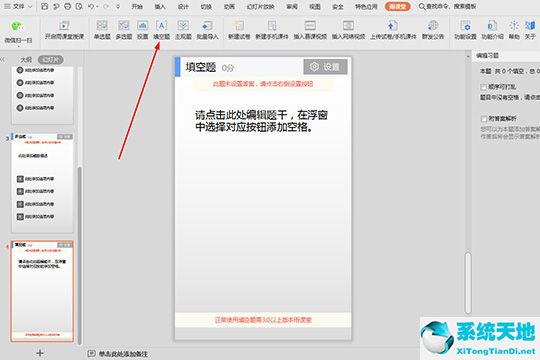Open the 文件 menu dropdown
This screenshot has height=360, width=540.
pos(19,6)
